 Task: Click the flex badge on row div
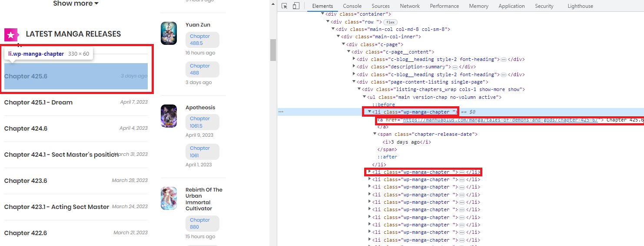(391, 22)
